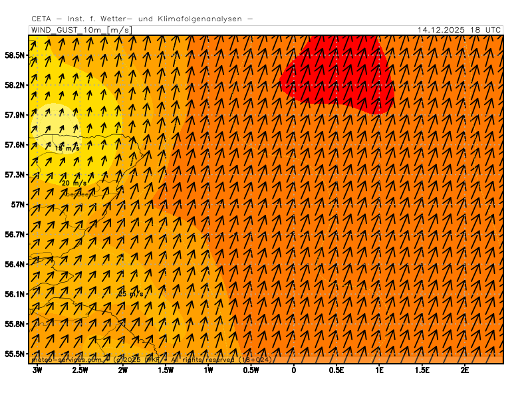Click the 18 m/s contour label

coord(66,148)
